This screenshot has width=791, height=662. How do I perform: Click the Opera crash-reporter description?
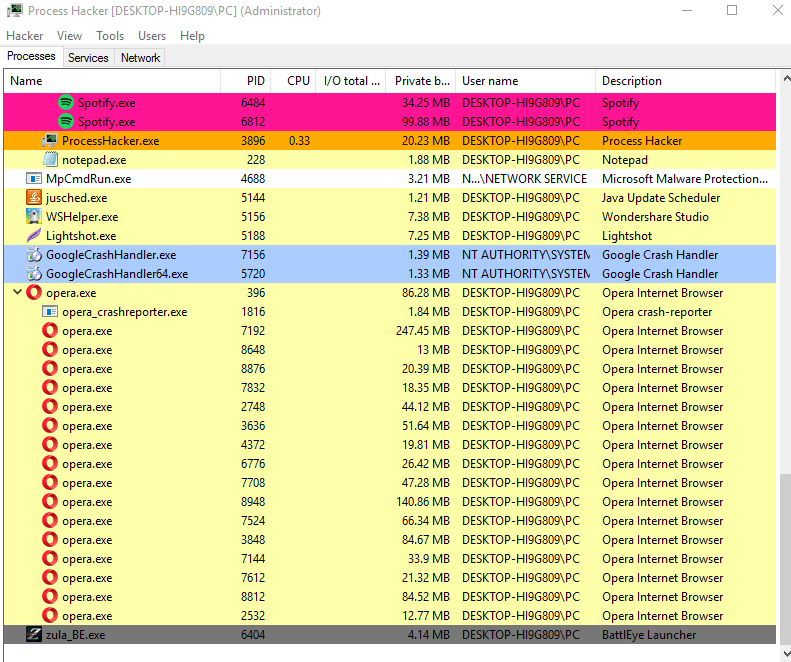coord(657,312)
